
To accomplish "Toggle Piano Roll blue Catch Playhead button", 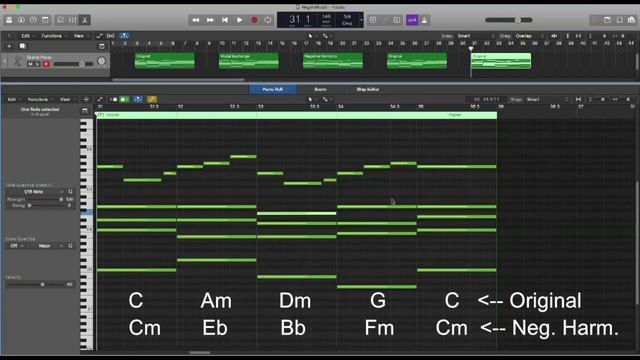I will [x=138, y=99].
